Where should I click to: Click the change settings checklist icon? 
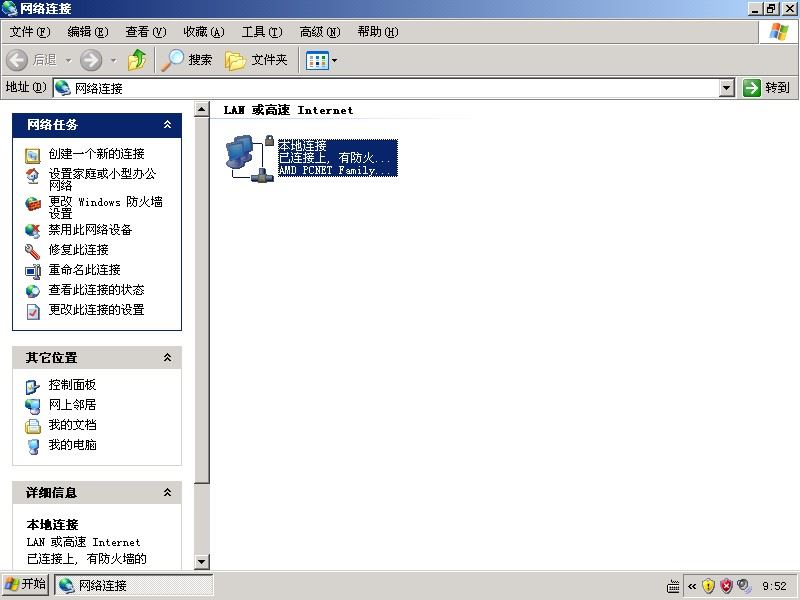pos(33,311)
